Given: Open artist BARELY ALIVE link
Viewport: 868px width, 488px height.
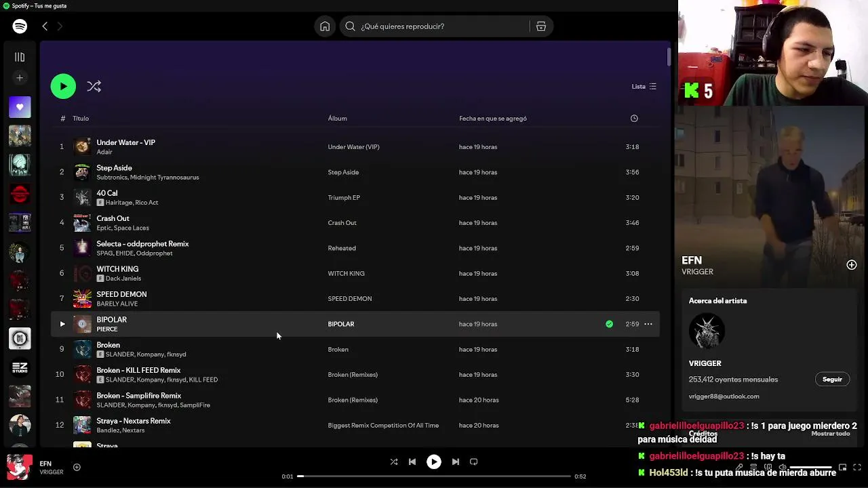Looking at the screenshot, I should point(117,304).
